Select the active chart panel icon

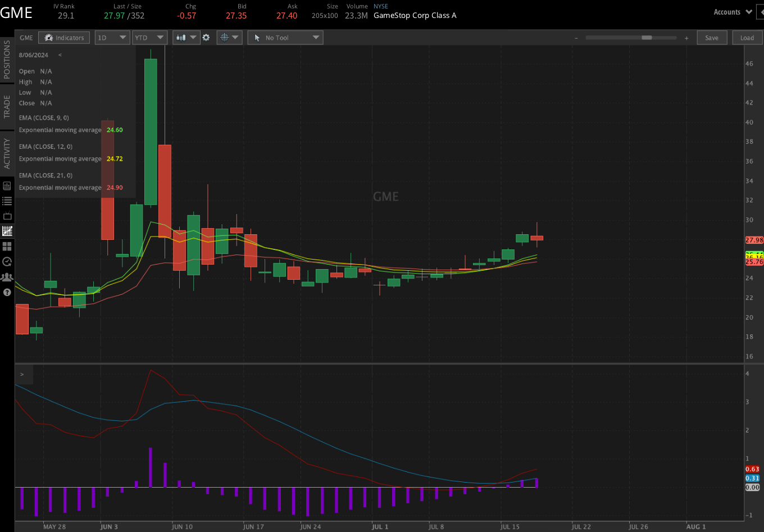point(7,231)
